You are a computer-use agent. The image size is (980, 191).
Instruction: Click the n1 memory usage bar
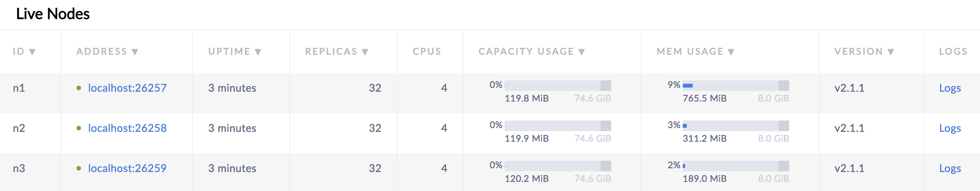pos(735,86)
